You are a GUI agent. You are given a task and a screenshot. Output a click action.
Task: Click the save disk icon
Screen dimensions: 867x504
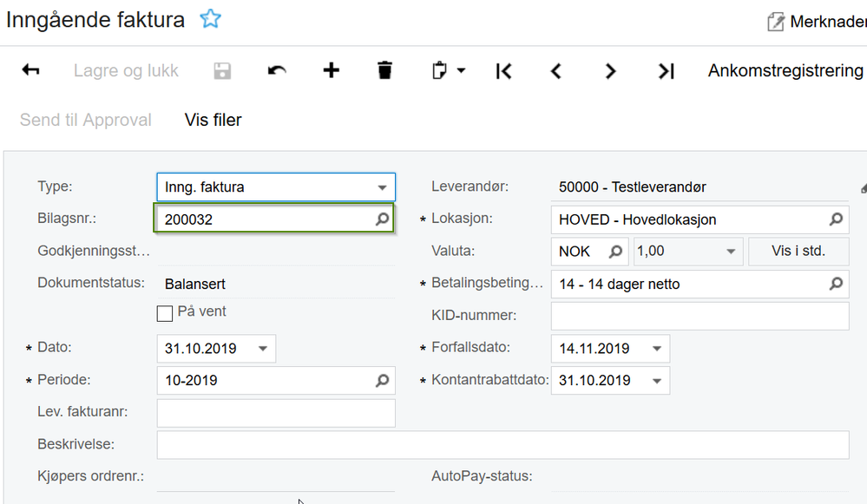tap(222, 71)
